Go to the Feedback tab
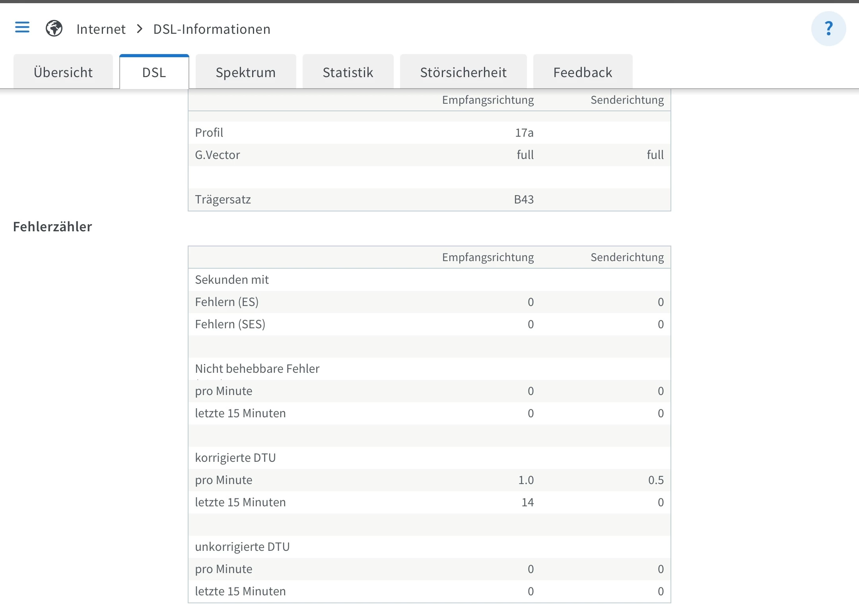The height and width of the screenshot is (616, 859). [583, 72]
